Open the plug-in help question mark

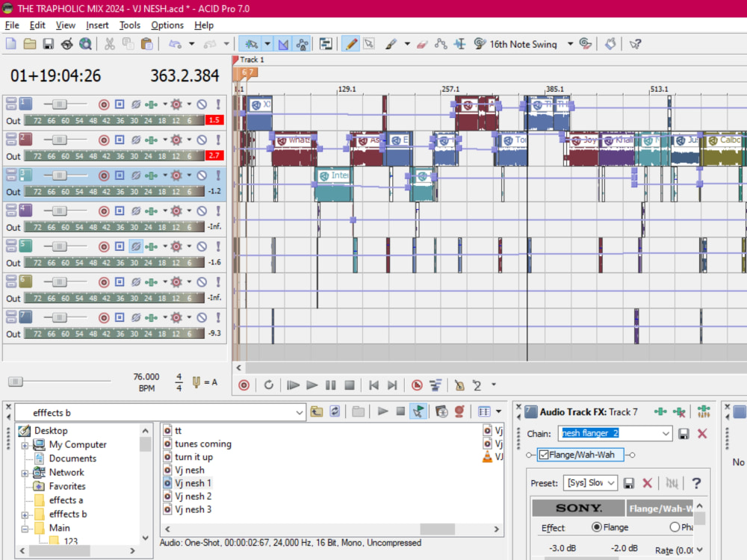click(696, 483)
